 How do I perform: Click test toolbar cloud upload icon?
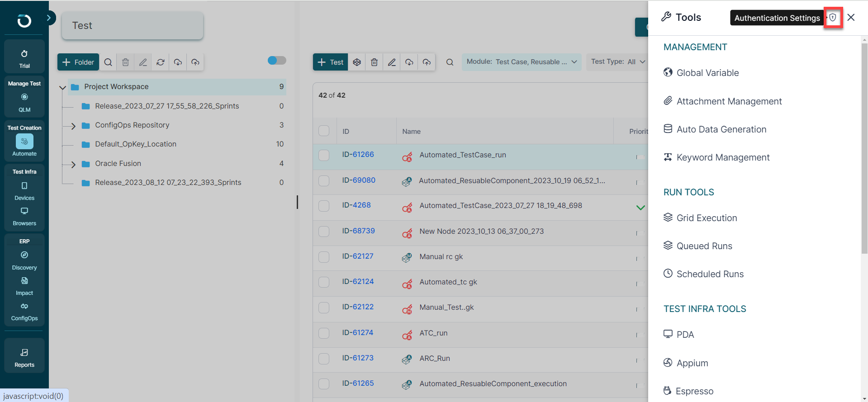coord(427,62)
